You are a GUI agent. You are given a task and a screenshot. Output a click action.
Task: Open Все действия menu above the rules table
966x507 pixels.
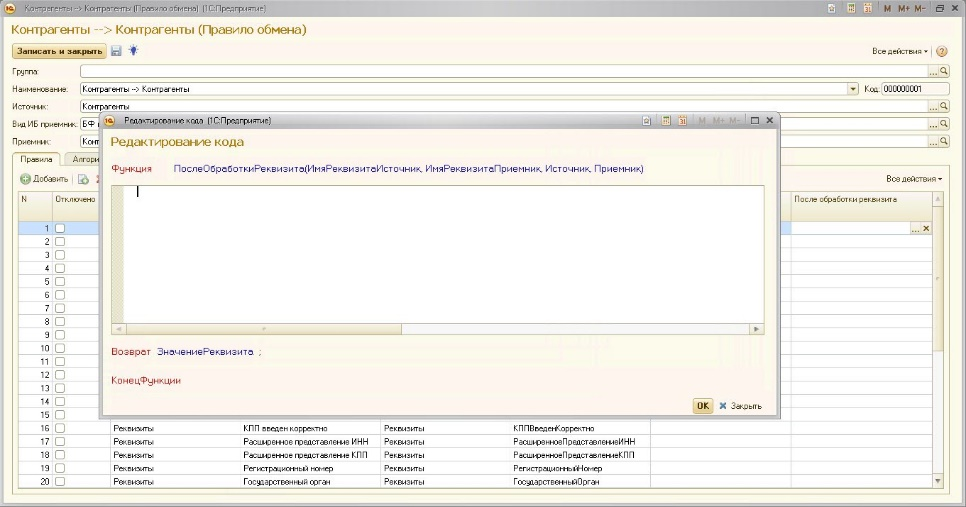coord(913,179)
